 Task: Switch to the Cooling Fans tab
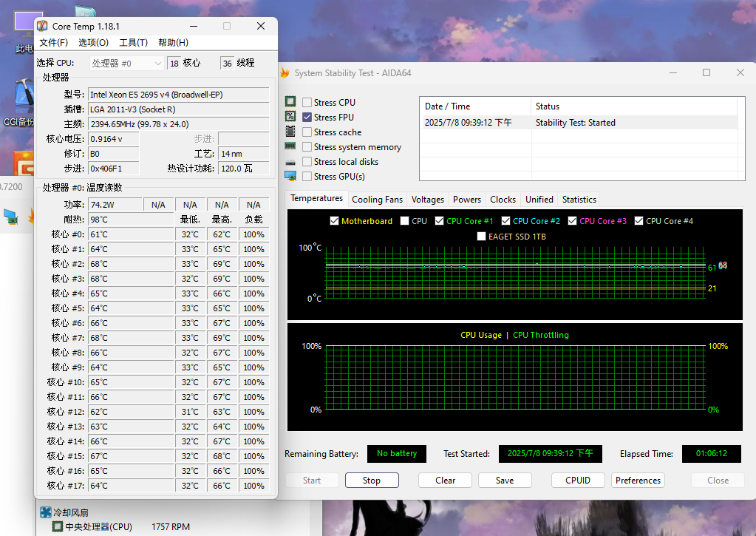[x=376, y=199]
